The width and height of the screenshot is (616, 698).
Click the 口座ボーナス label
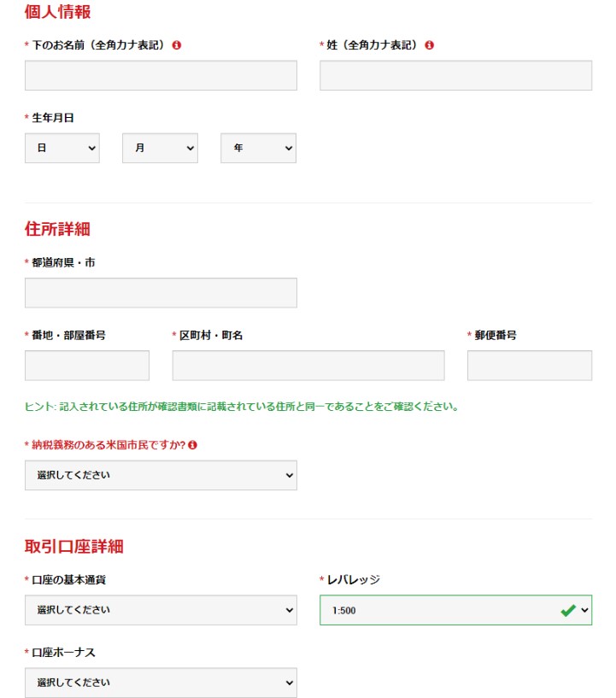point(63,652)
